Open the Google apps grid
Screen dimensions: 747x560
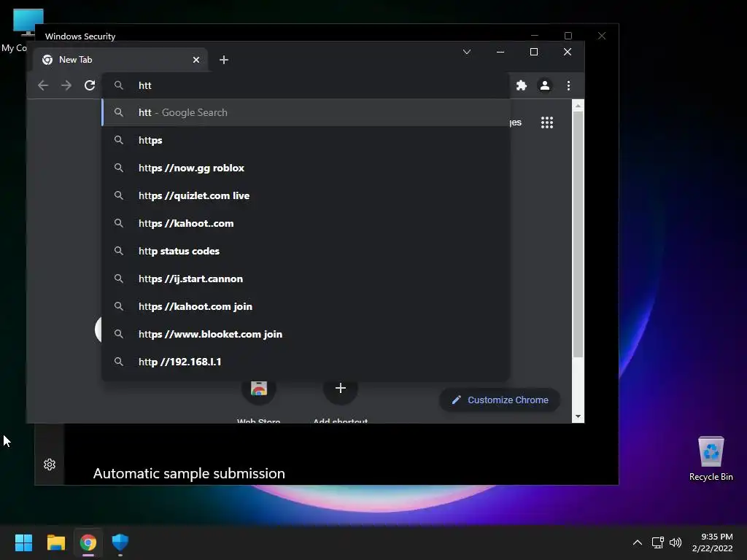[547, 122]
